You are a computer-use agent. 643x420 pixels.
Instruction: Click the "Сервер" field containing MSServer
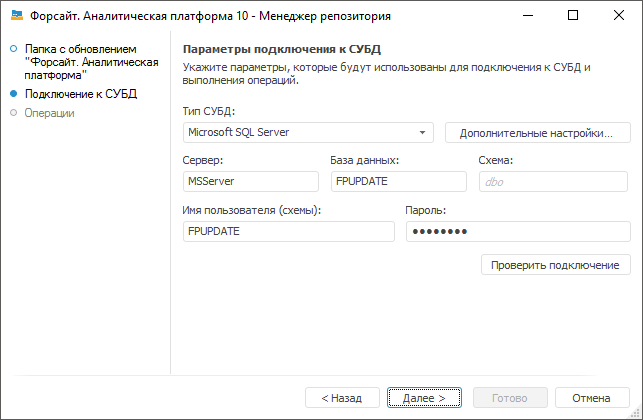click(x=251, y=181)
